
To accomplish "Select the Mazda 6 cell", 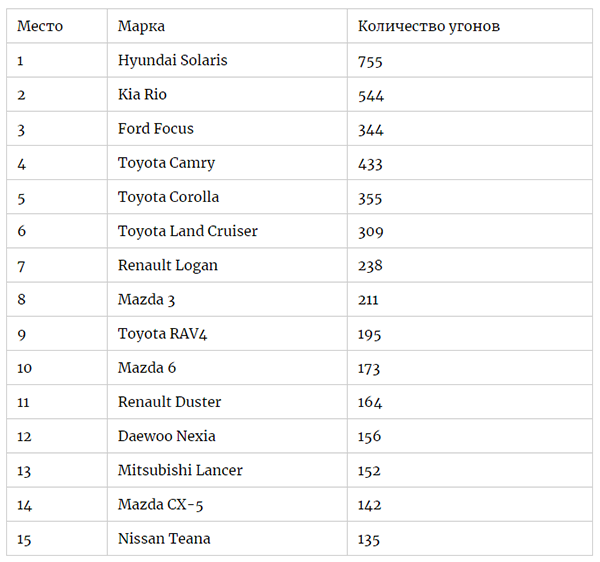I will coord(146,367).
